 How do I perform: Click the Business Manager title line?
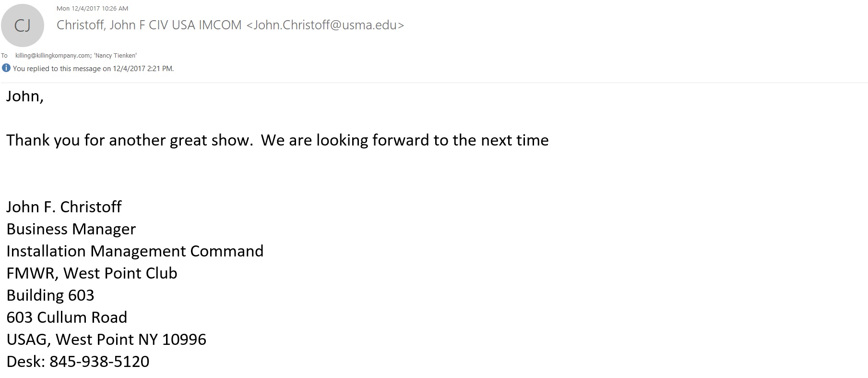(71, 229)
